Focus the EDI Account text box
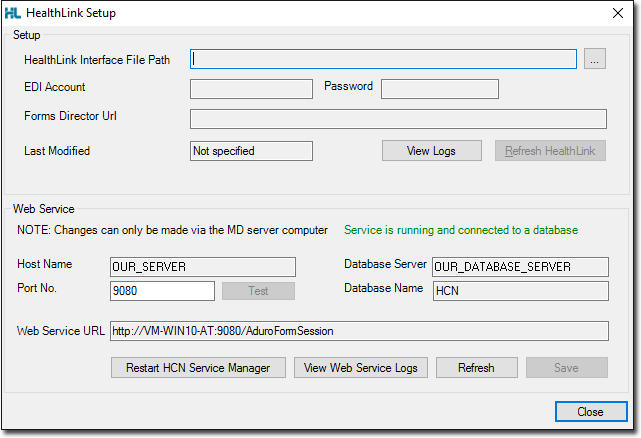 click(x=251, y=89)
